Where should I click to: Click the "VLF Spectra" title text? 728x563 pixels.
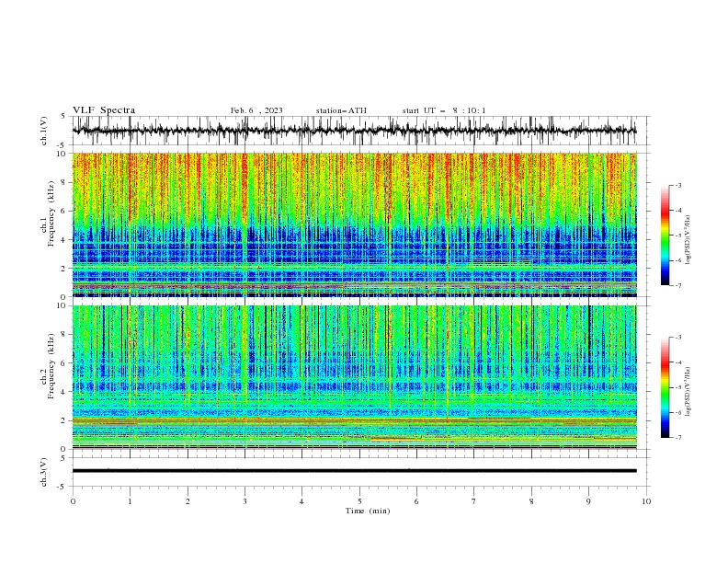[104, 110]
